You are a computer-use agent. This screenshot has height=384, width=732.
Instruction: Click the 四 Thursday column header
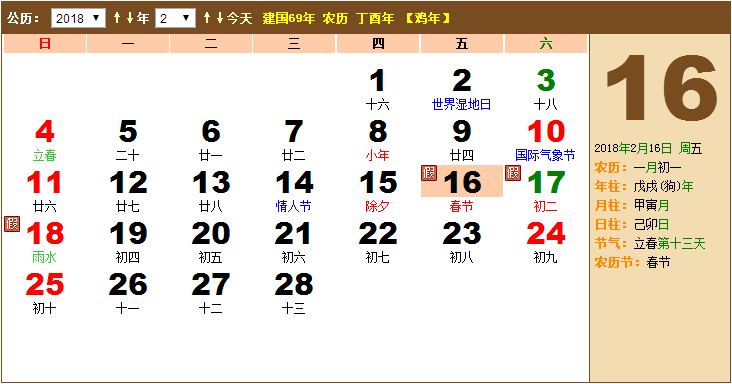(378, 44)
